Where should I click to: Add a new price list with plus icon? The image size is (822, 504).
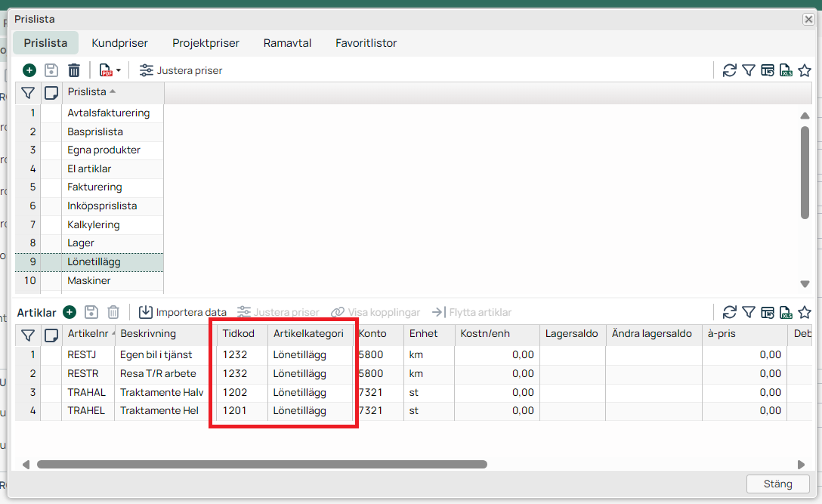pyautogui.click(x=29, y=70)
